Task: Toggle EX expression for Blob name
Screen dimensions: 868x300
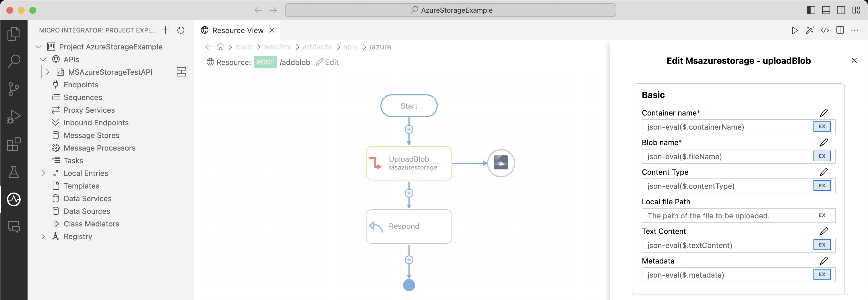Action: 822,156
